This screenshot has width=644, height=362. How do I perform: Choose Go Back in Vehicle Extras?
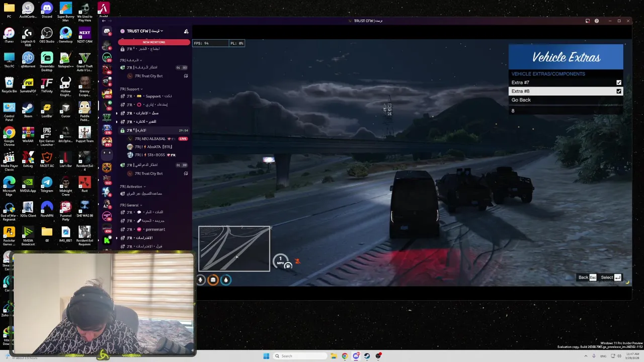(x=566, y=100)
